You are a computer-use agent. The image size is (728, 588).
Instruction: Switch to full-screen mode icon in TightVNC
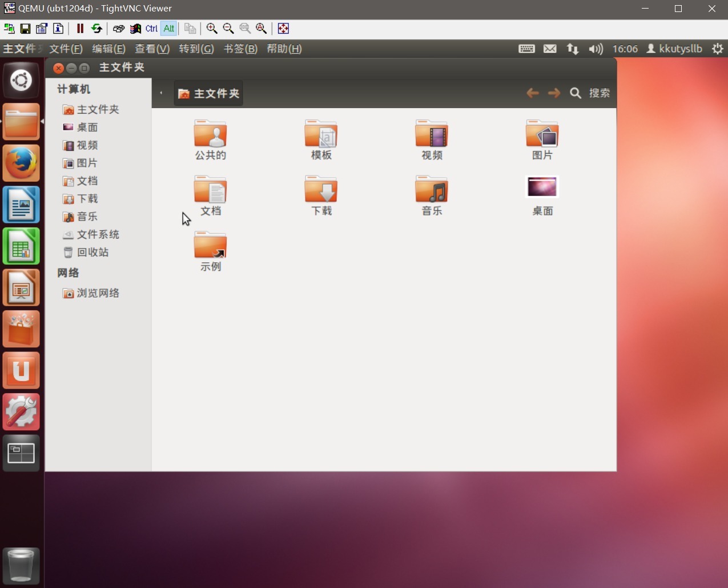(283, 29)
